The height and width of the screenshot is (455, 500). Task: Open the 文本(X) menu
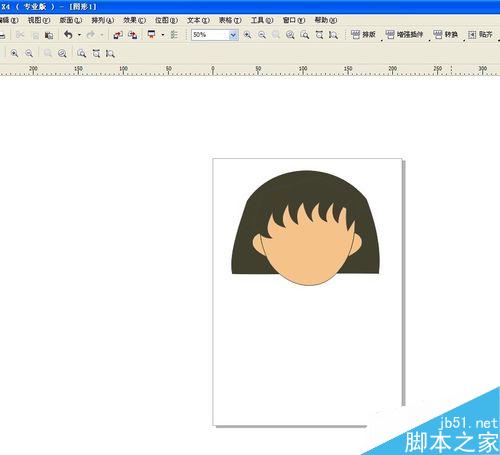coord(198,20)
